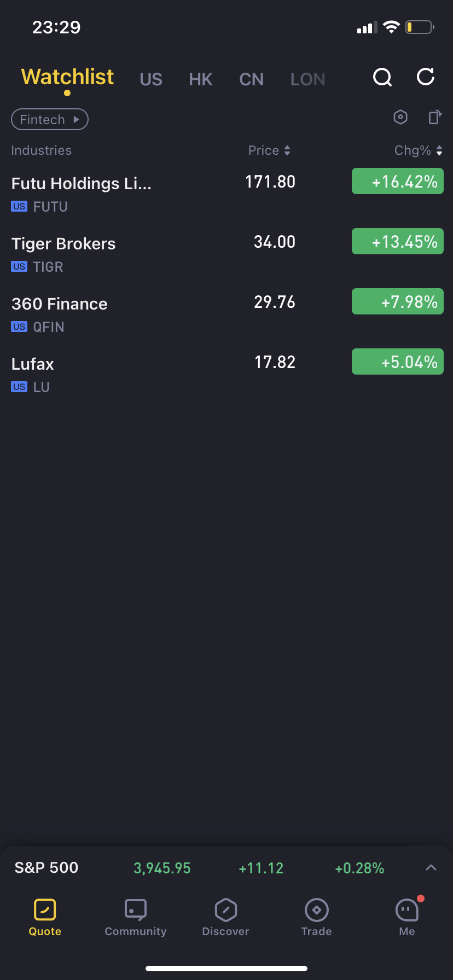Screen dimensions: 453x980
Task: Toggle sorting by Chg% column
Action: 419,150
